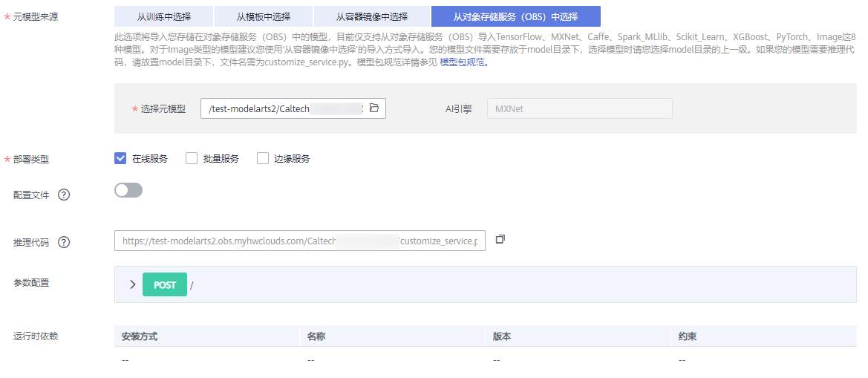Uncheck the 在线服务 checkbox
The height and width of the screenshot is (378, 868).
[120, 158]
